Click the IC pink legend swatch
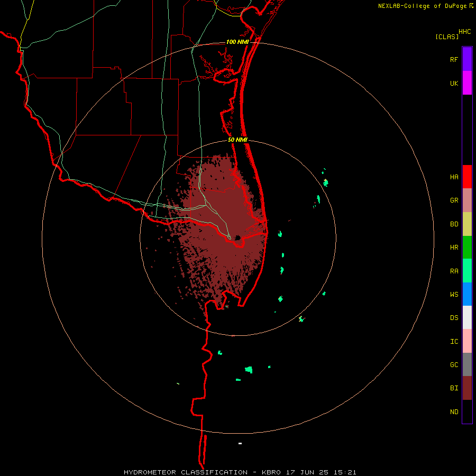This screenshot has height=476, width=476. pyautogui.click(x=467, y=341)
